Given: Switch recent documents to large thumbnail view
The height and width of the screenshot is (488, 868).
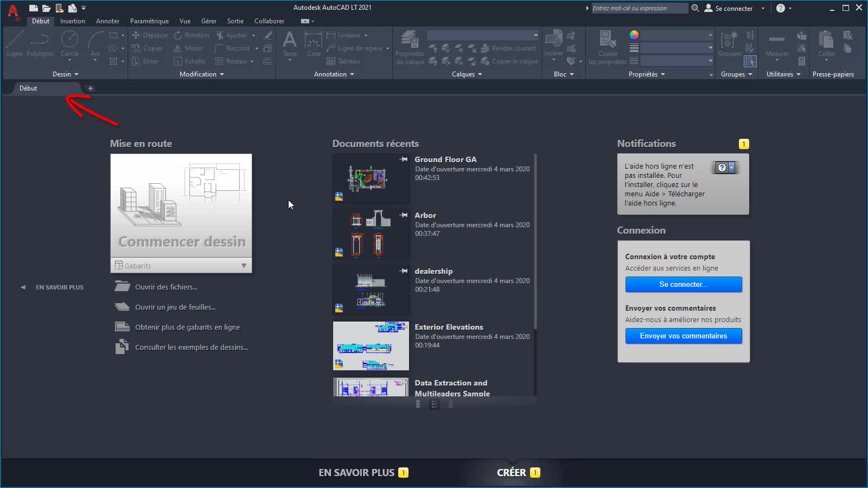Looking at the screenshot, I should [418, 404].
